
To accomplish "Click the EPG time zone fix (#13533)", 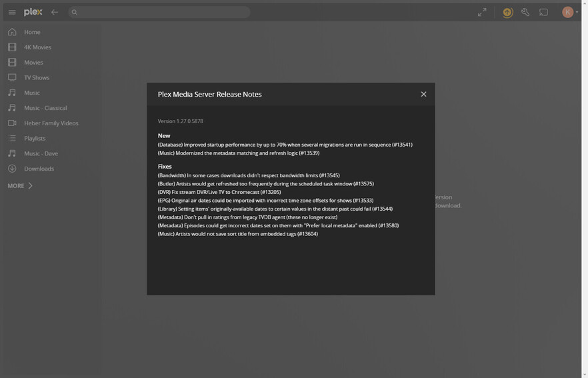I will (x=265, y=201).
